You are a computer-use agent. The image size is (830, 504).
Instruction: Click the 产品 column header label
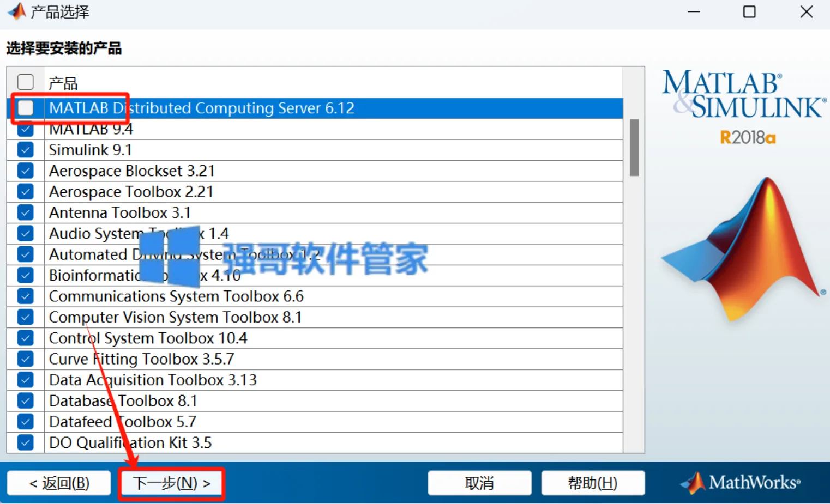[63, 83]
